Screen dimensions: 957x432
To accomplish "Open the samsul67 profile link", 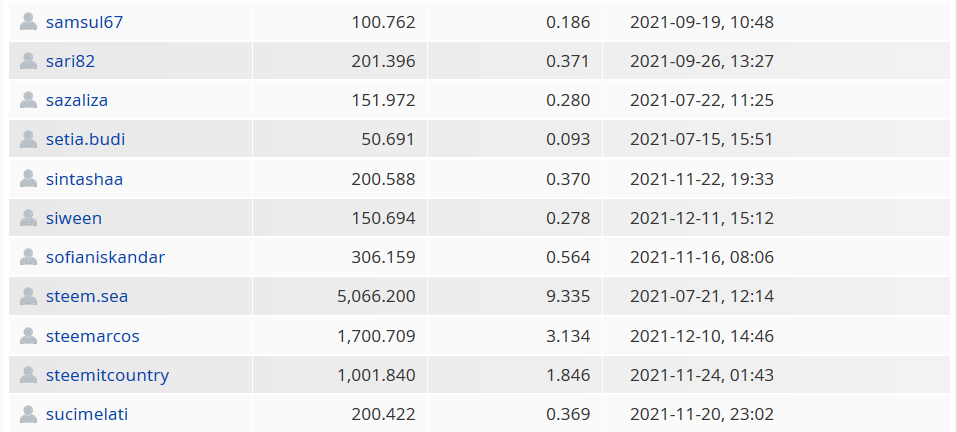I will click(x=84, y=23).
